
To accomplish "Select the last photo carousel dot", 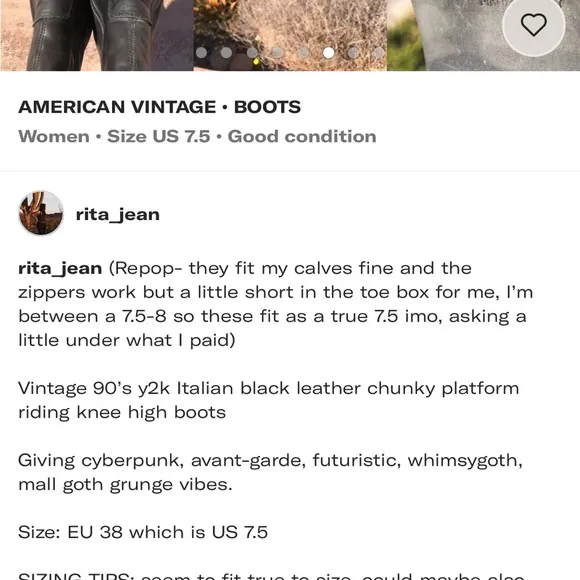I will [379, 53].
